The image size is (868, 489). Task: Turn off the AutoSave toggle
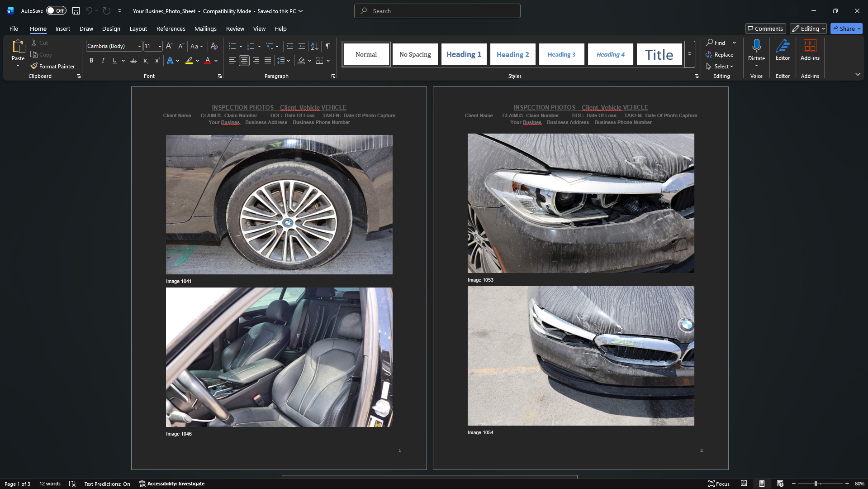tap(56, 10)
